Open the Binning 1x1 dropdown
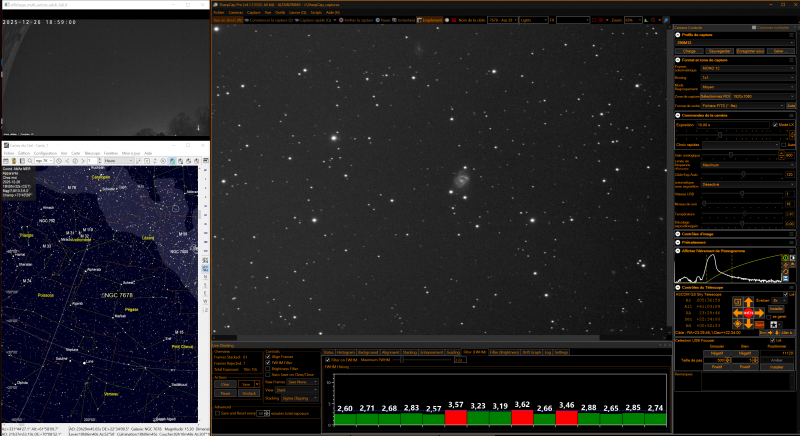 [747, 78]
